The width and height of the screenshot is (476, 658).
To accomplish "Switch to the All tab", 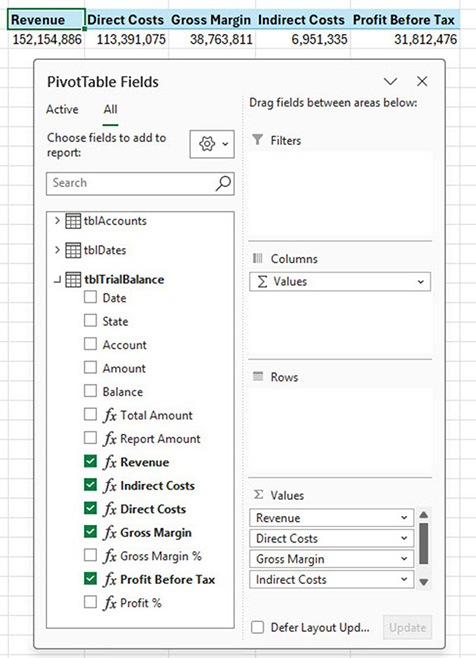I will 110,110.
